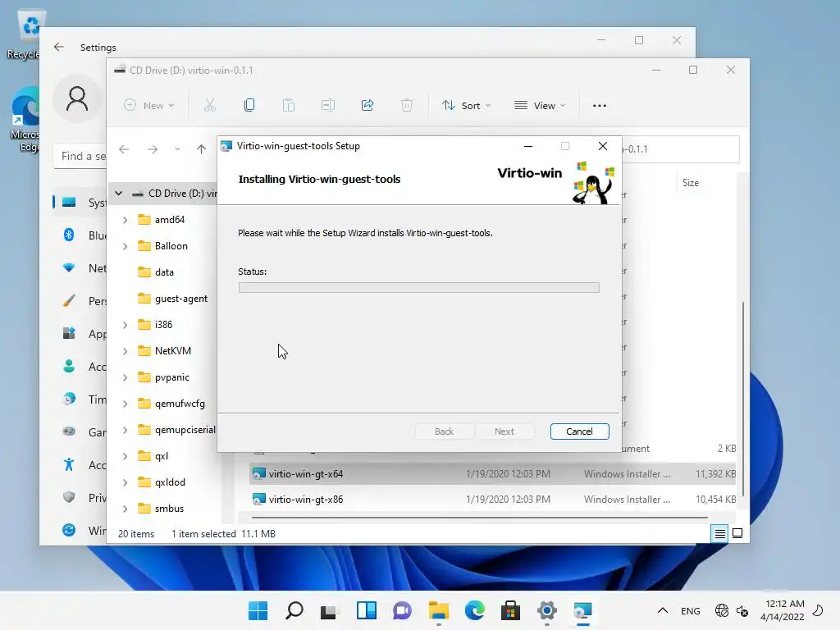Go back using Explorer's back arrow
This screenshot has width=840, height=630.
click(124, 149)
